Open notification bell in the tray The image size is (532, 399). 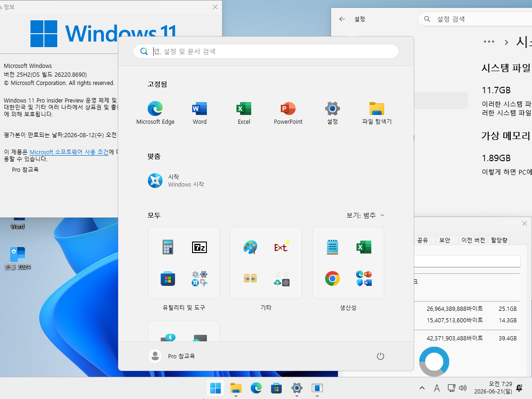coord(520,388)
